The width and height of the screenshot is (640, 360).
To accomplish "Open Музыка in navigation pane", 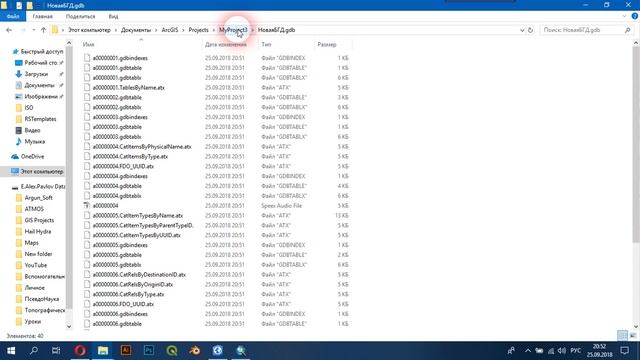I will (x=30, y=141).
